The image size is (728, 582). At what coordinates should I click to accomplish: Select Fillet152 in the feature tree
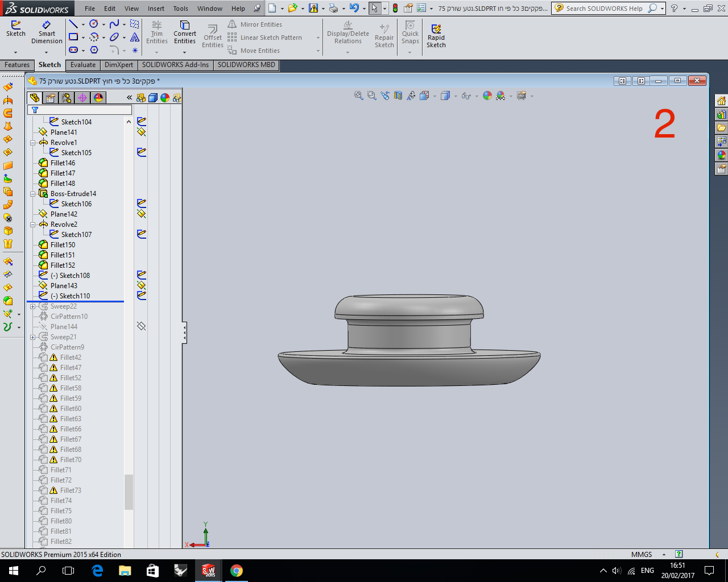63,265
